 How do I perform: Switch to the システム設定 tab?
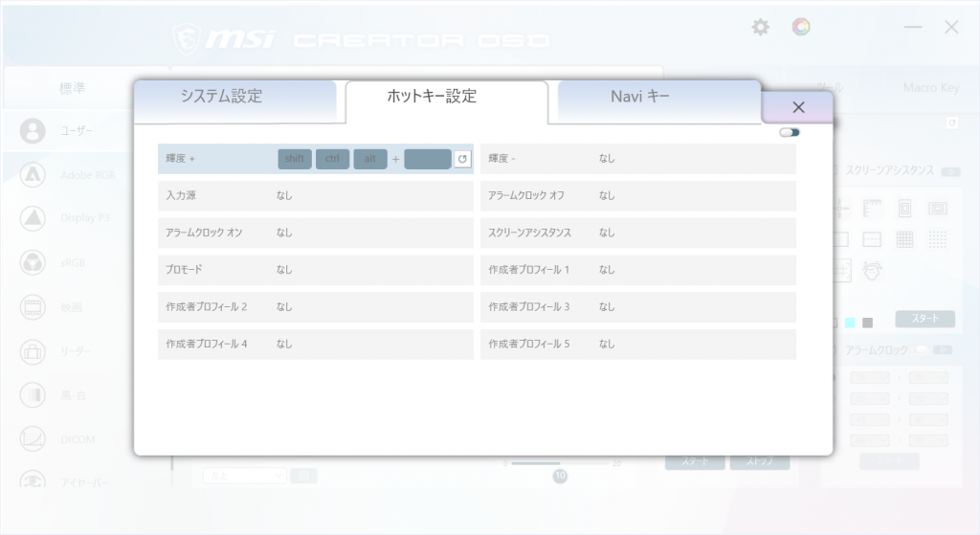click(x=235, y=100)
